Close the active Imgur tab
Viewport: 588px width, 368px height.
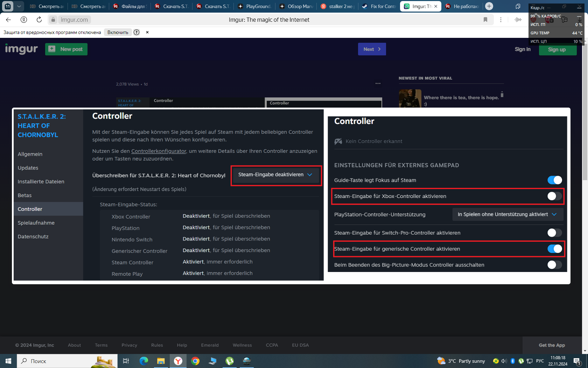click(x=436, y=6)
